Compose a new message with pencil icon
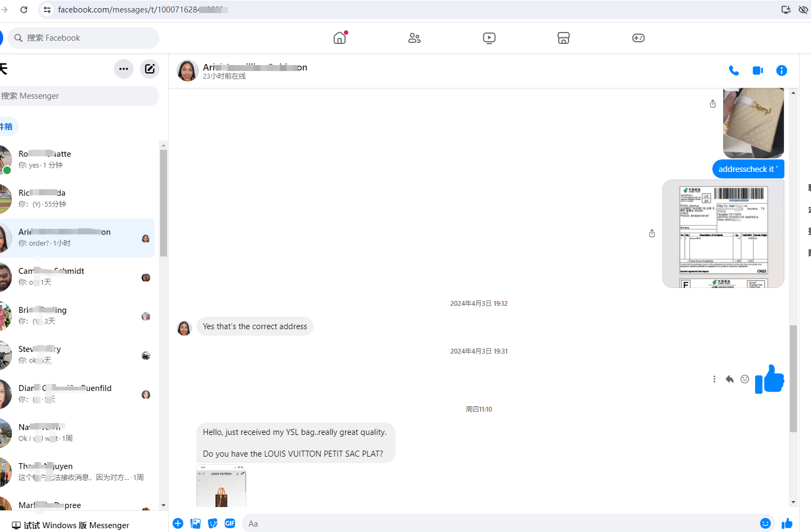Viewport: 811px width, 532px height. pyautogui.click(x=150, y=69)
